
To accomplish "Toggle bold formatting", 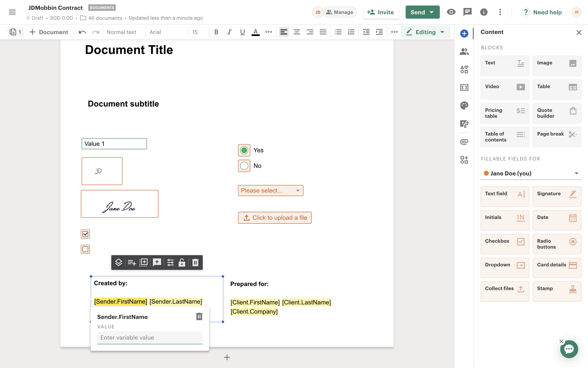I will pos(216,32).
